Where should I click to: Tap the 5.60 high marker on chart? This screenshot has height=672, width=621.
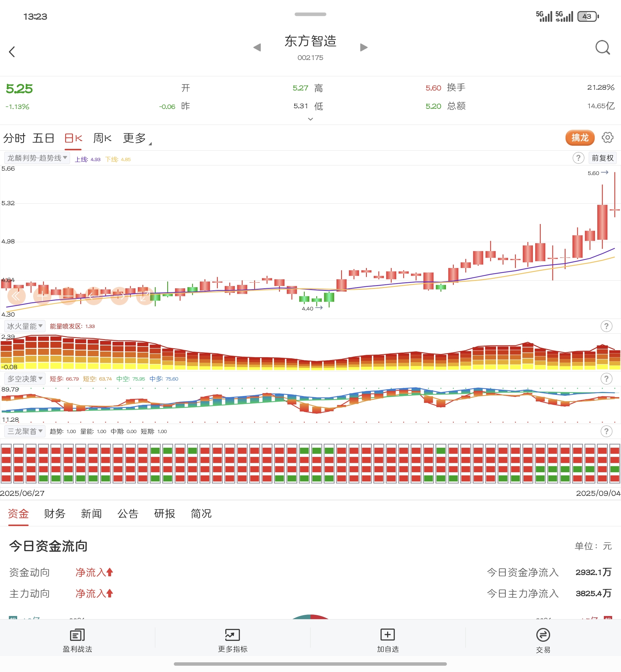coord(598,173)
